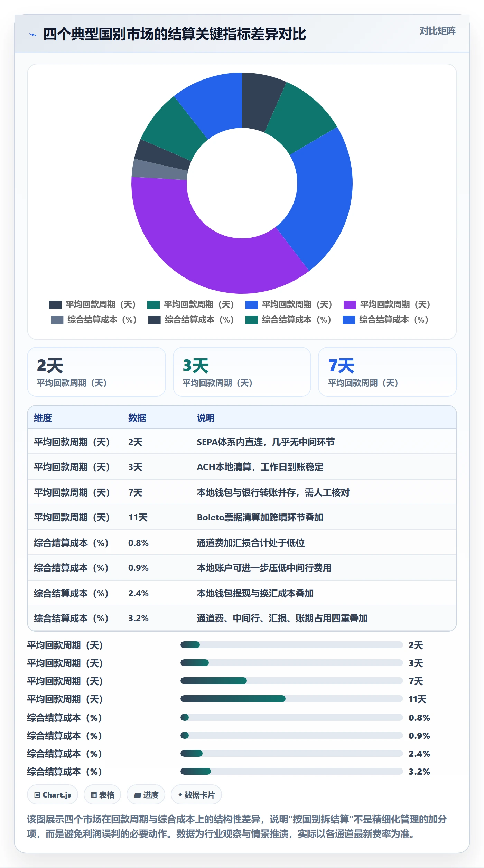Screen dimensions: 484x868
Task: Click the 维度 column header
Action: (43, 418)
